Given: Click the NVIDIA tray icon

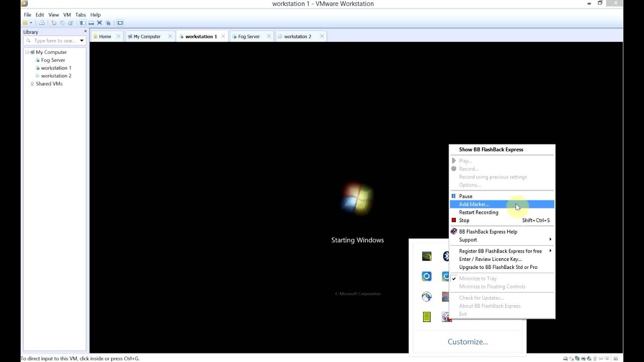Looking at the screenshot, I should click(x=427, y=256).
